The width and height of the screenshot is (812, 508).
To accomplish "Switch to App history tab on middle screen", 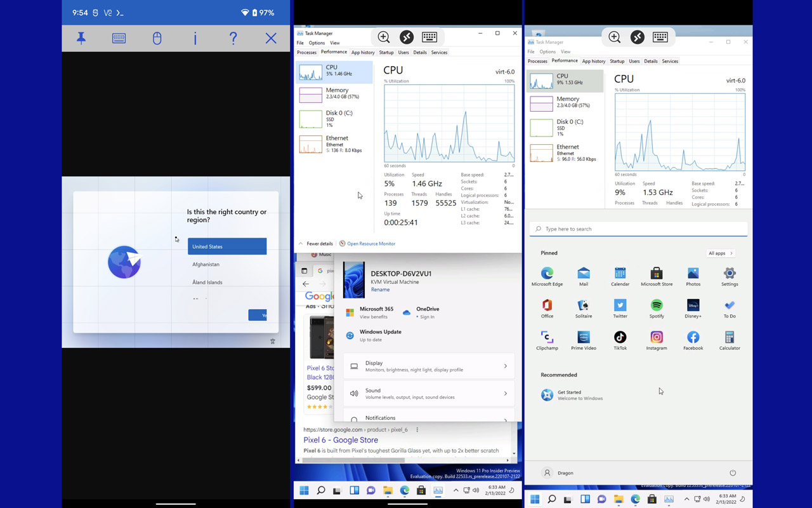I will (363, 52).
